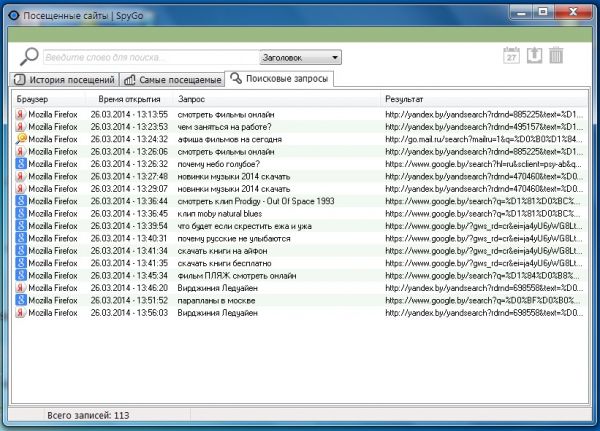The image size is (600, 431).
Task: Select query 'скачать книги на айфон'
Action: pyautogui.click(x=222, y=251)
